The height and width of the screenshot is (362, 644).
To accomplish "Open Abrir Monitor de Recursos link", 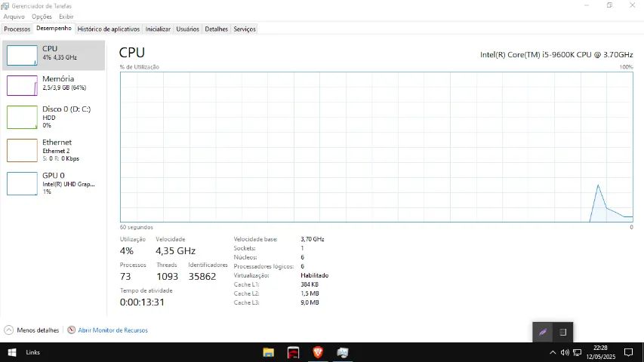I will pyautogui.click(x=113, y=330).
